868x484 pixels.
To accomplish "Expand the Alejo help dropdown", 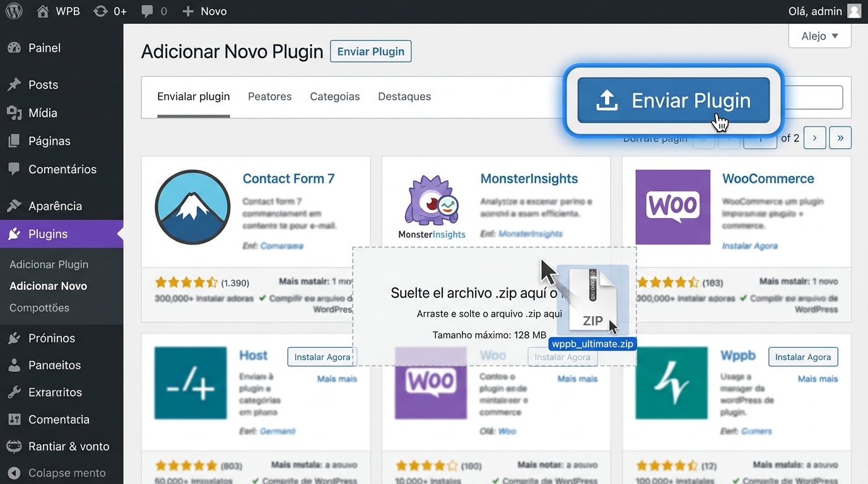I will coord(819,36).
